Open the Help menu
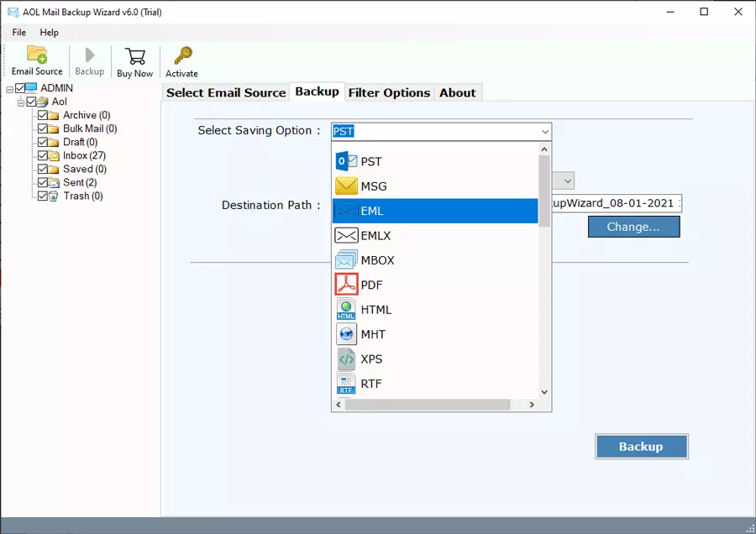756x534 pixels. 50,32
